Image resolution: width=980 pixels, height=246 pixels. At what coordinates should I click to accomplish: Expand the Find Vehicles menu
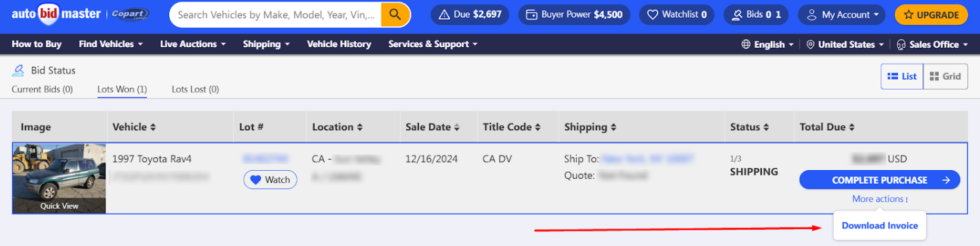click(x=111, y=44)
